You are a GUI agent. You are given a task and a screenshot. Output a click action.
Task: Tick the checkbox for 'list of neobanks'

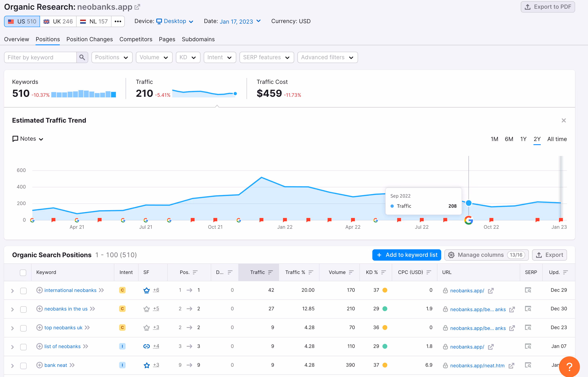click(x=23, y=347)
